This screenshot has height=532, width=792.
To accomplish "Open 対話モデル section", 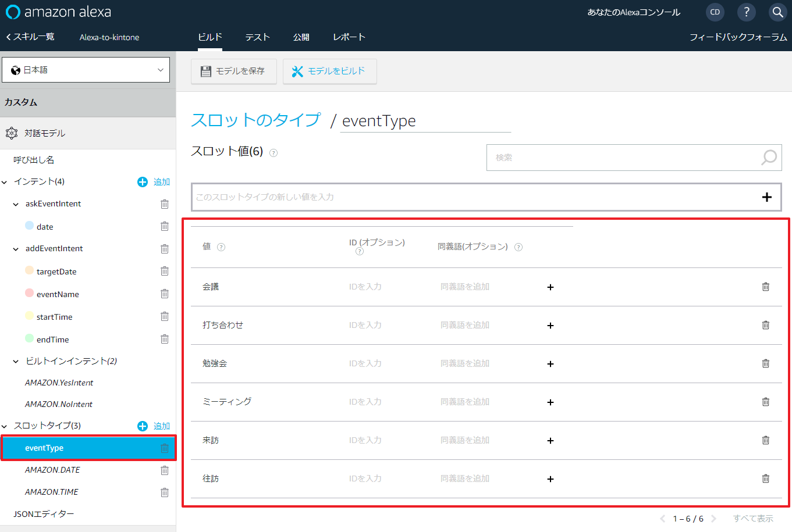I will tap(88, 133).
